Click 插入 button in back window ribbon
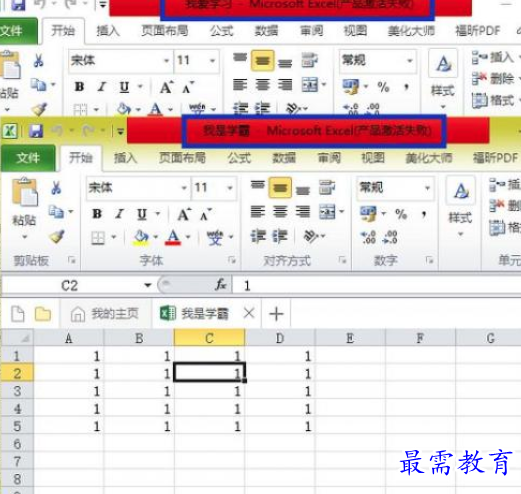The image size is (521, 494). click(x=494, y=57)
